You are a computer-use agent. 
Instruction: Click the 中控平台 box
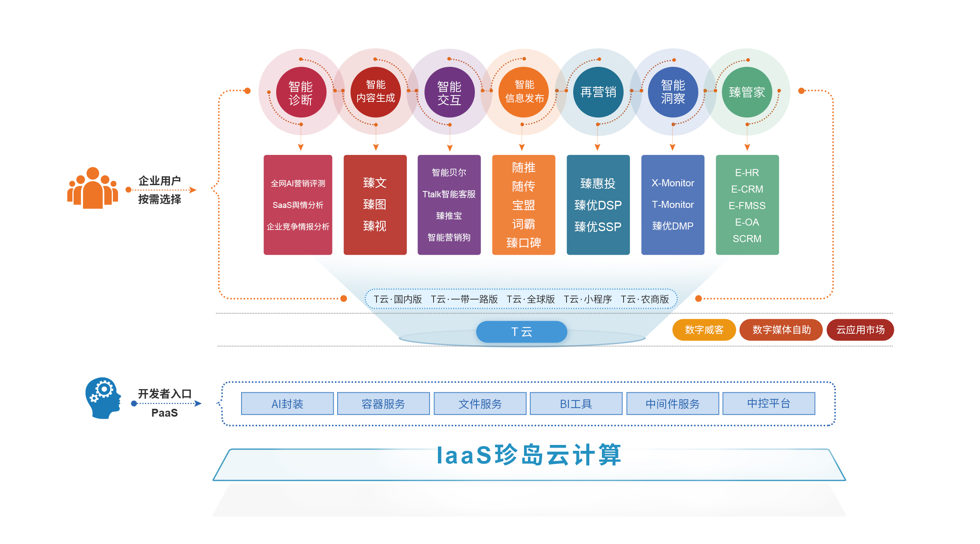click(768, 403)
